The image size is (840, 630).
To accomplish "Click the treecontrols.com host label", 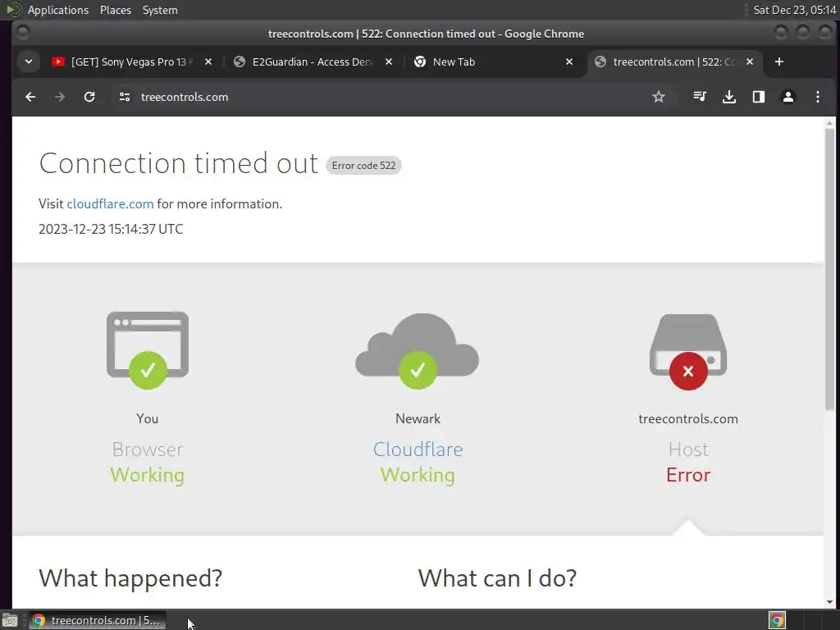I will 688,419.
